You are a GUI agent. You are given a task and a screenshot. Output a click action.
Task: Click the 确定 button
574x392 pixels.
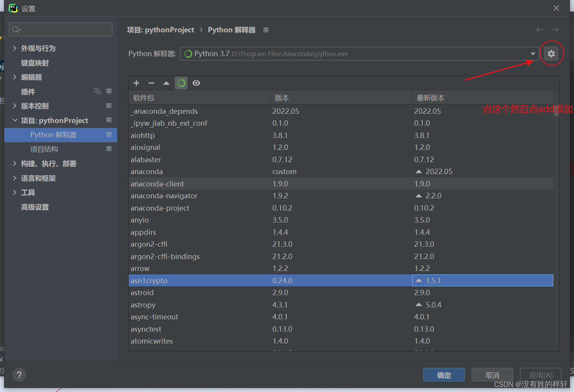tap(444, 375)
